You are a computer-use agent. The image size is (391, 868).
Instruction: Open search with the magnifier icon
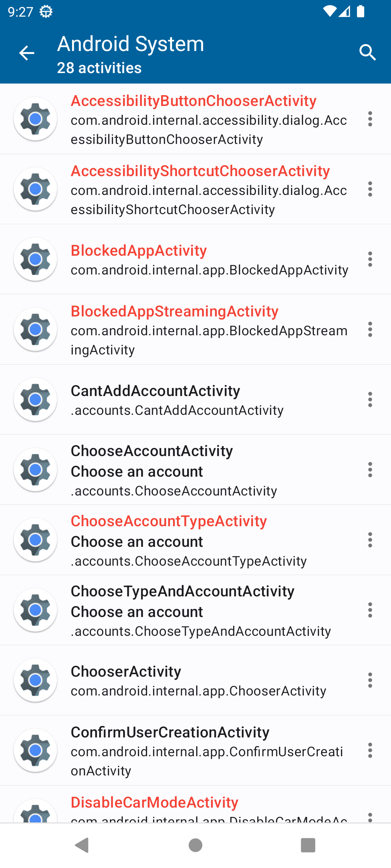click(367, 53)
